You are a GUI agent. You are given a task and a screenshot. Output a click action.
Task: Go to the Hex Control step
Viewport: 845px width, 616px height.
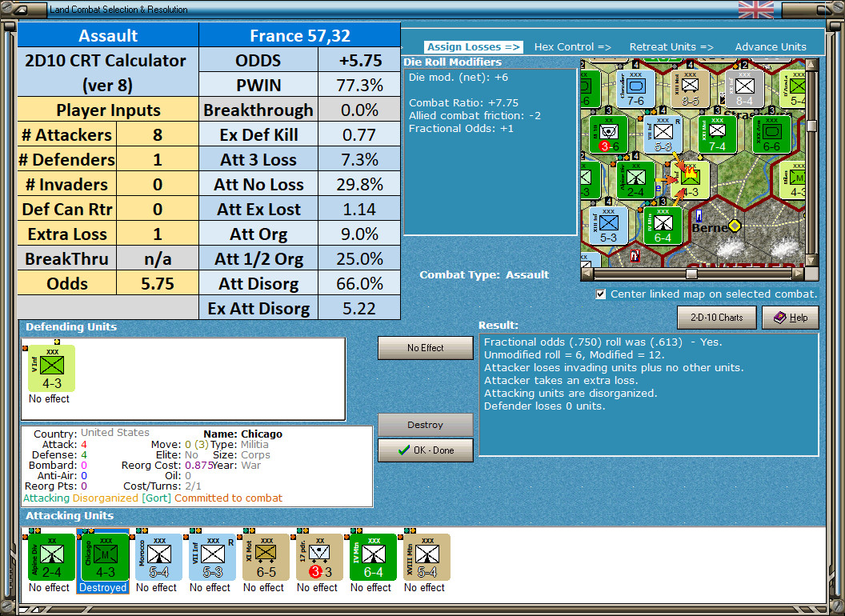point(573,47)
